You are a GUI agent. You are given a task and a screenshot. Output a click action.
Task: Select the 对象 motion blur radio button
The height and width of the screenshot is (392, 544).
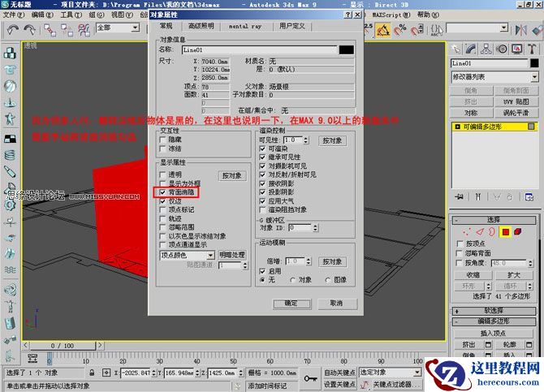[x=293, y=280]
